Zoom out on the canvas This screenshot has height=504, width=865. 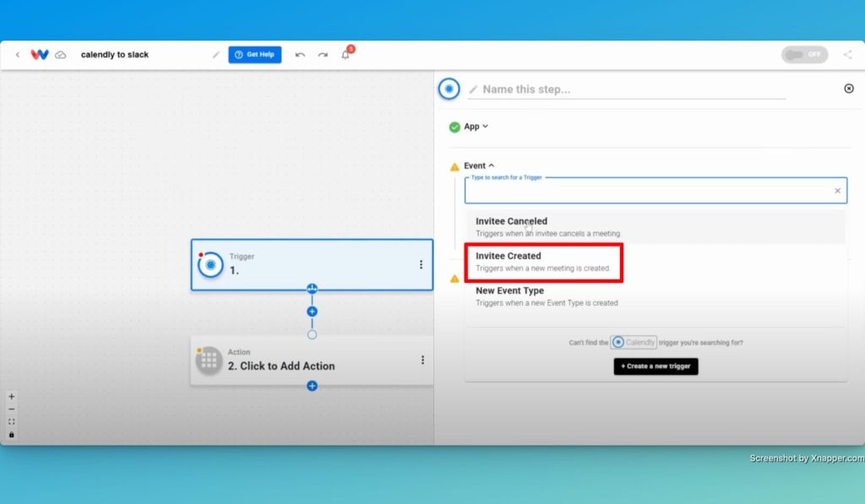pos(12,409)
